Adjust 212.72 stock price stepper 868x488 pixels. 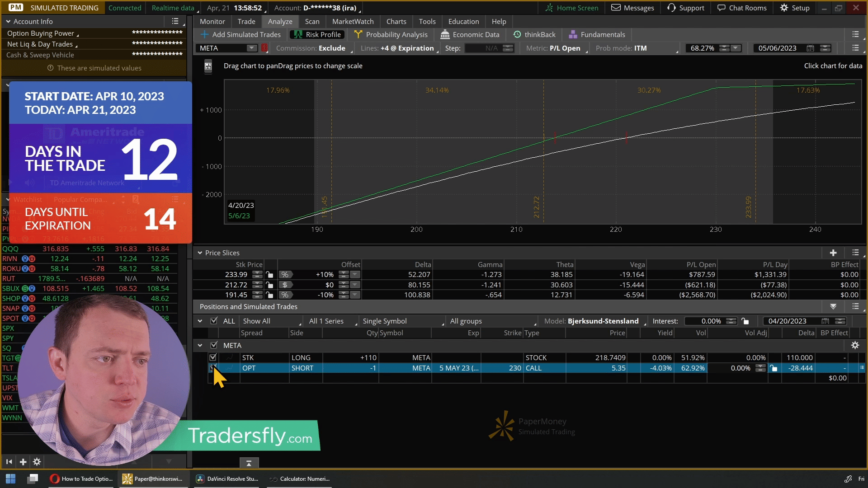pos(257,285)
